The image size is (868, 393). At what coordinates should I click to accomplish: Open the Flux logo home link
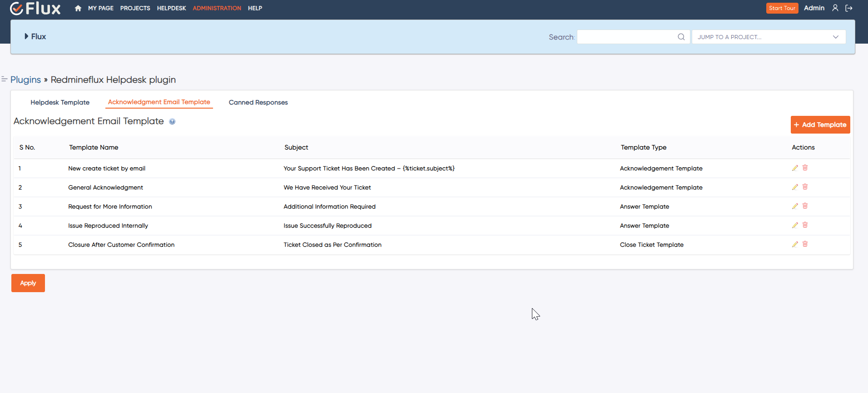tap(35, 8)
